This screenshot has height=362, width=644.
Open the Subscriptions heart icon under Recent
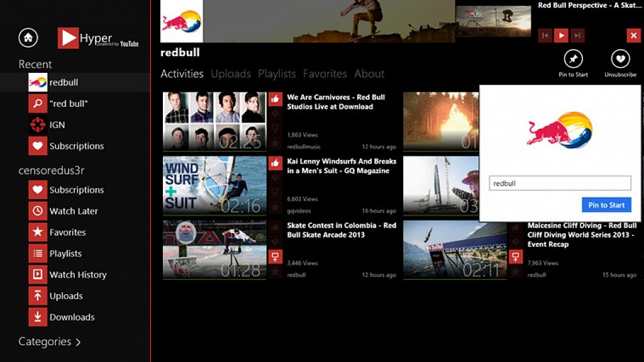pyautogui.click(x=38, y=146)
